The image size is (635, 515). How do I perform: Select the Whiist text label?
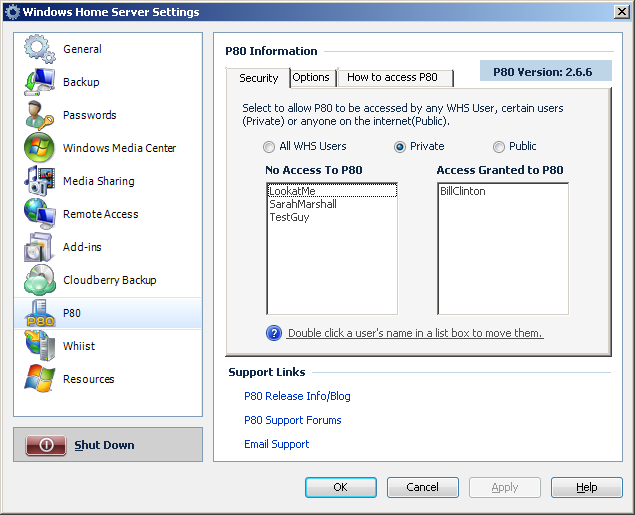(79, 346)
